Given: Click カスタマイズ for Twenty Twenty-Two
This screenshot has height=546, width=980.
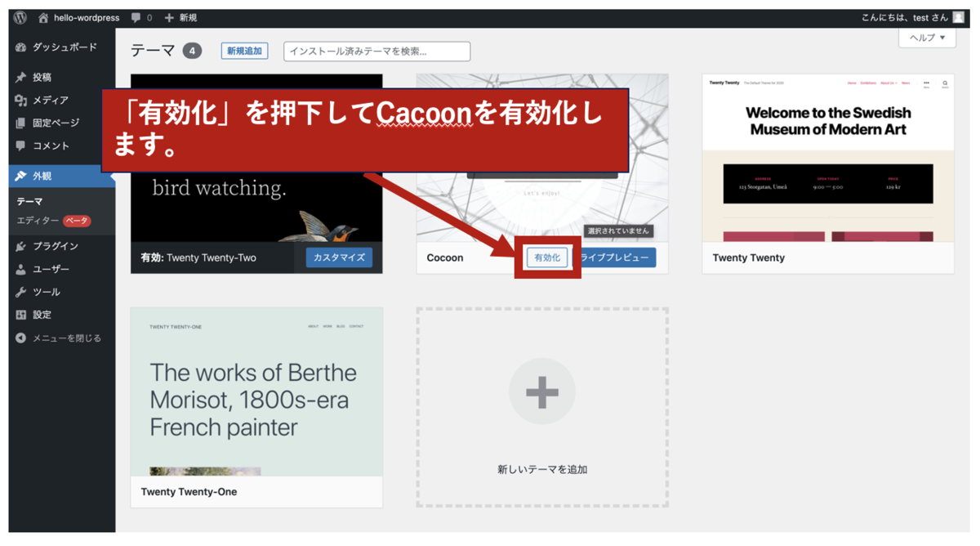Looking at the screenshot, I should (339, 257).
